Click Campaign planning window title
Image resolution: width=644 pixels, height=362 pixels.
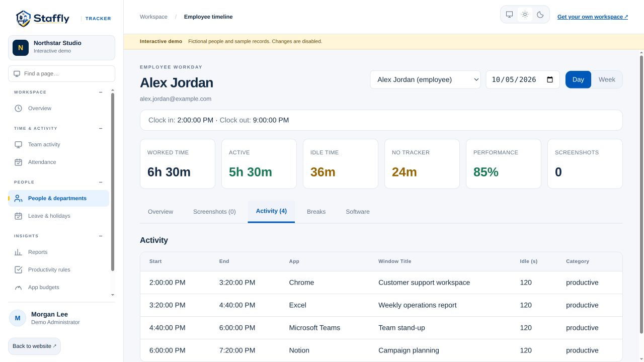(409, 350)
